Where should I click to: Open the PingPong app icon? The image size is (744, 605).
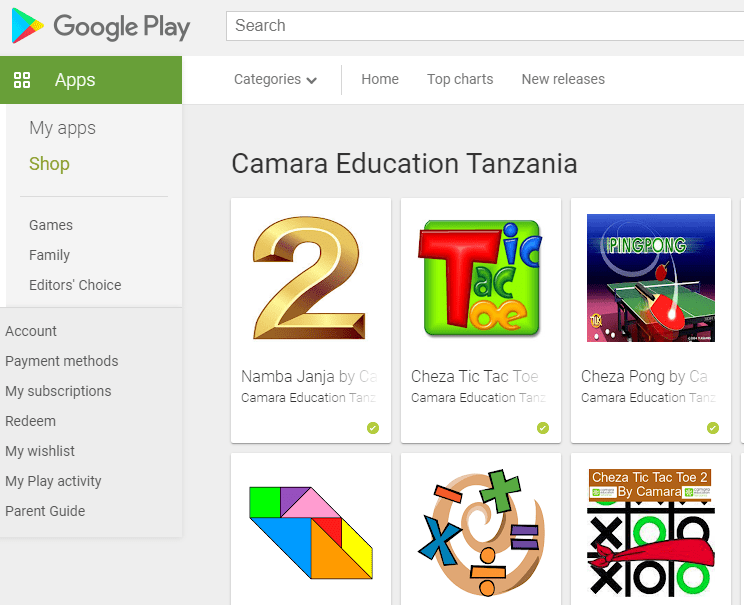(651, 278)
